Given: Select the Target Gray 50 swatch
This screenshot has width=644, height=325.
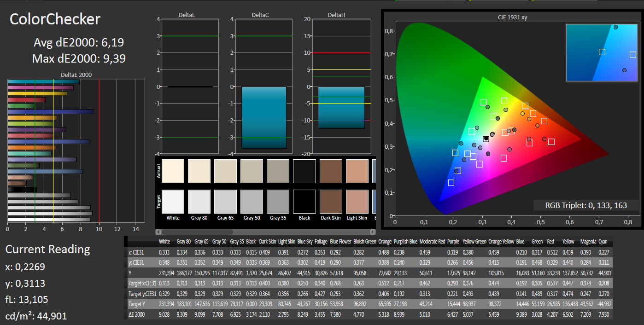Looking at the screenshot, I should click(252, 201).
